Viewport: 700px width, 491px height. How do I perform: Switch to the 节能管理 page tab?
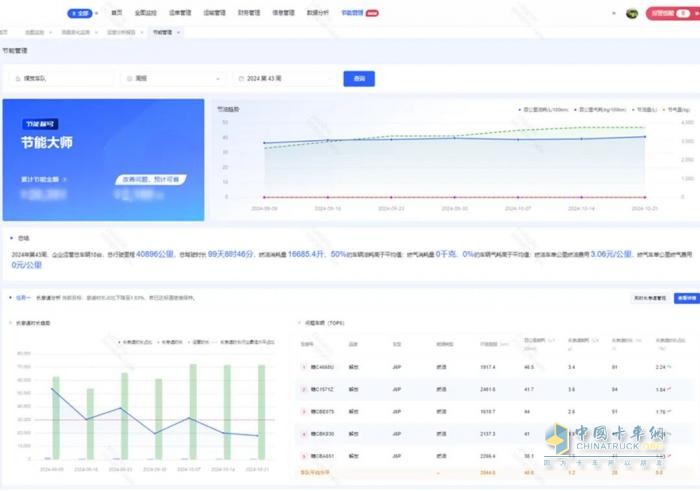(161, 32)
